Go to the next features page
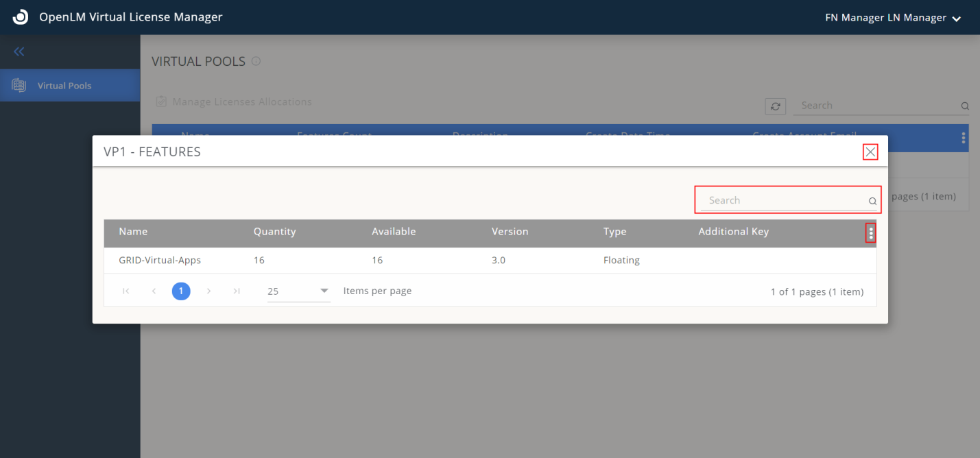Image resolution: width=980 pixels, height=458 pixels. 208,291
